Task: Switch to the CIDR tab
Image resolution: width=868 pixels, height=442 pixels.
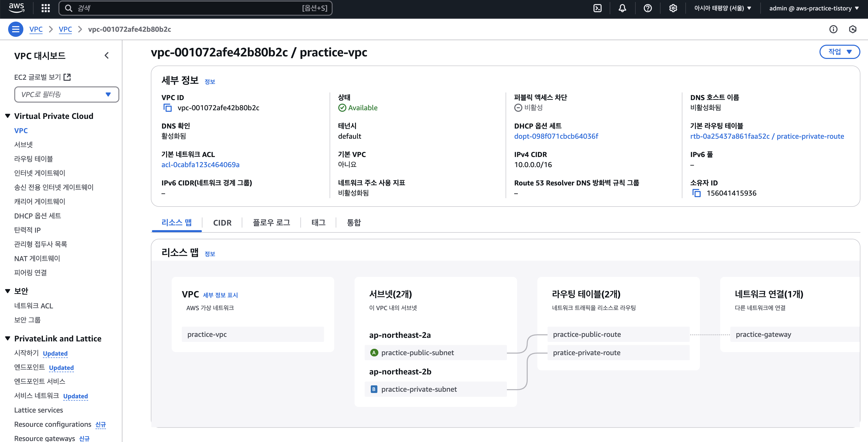Action: tap(222, 223)
